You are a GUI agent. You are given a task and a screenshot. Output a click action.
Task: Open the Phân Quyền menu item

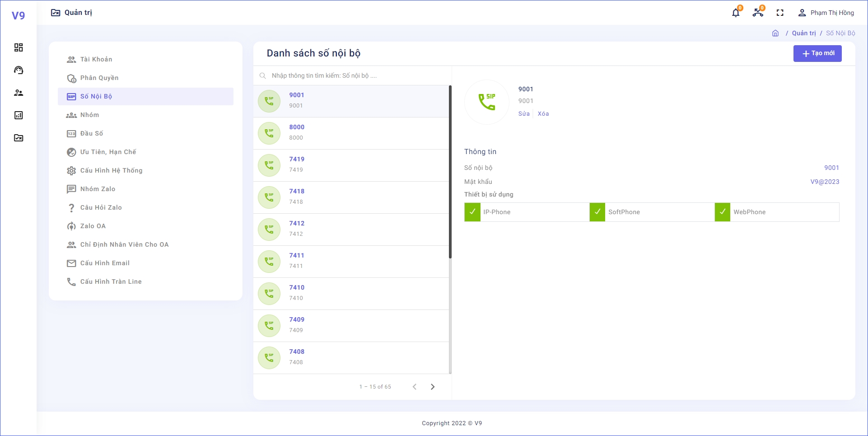click(99, 78)
